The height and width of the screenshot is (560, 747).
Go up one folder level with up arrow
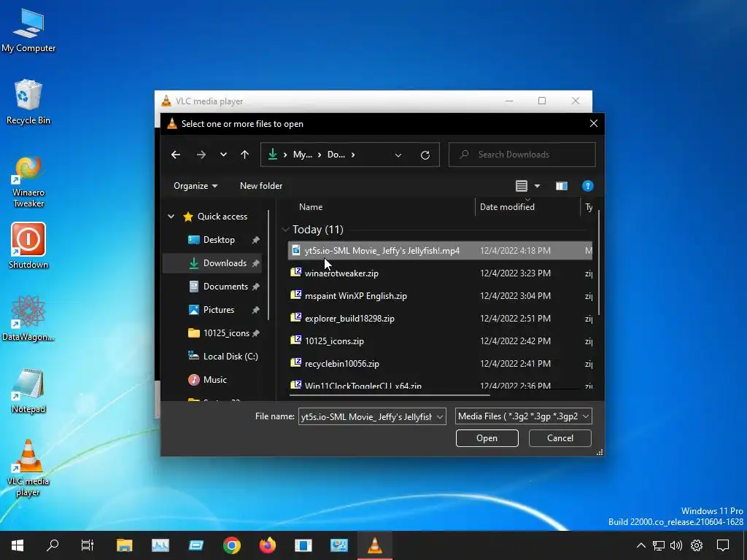pyautogui.click(x=245, y=155)
